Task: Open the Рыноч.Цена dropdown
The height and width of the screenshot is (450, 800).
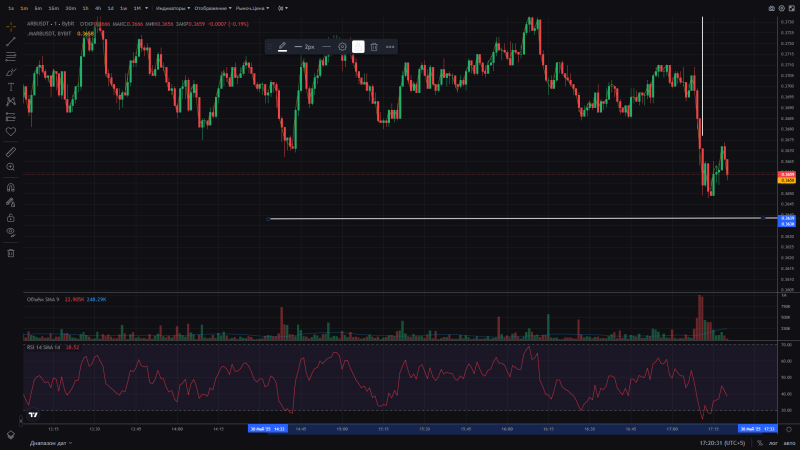Action: click(x=253, y=8)
